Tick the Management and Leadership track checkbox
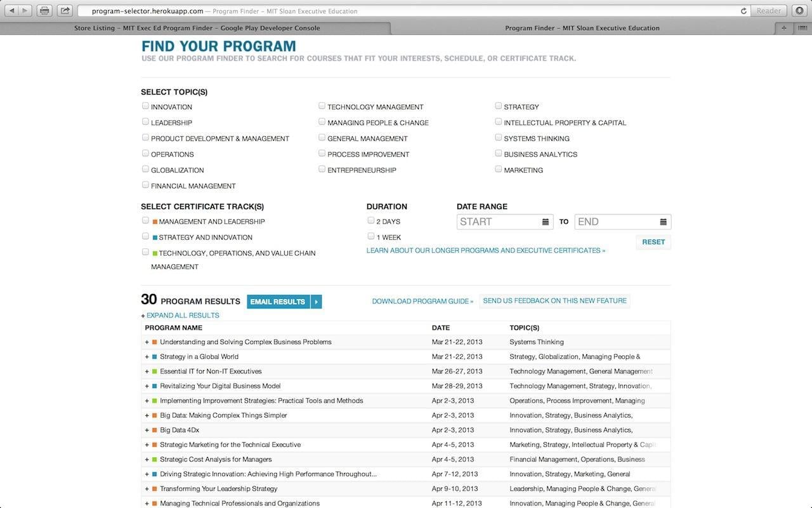Screen dimensions: 812x508 [145, 221]
